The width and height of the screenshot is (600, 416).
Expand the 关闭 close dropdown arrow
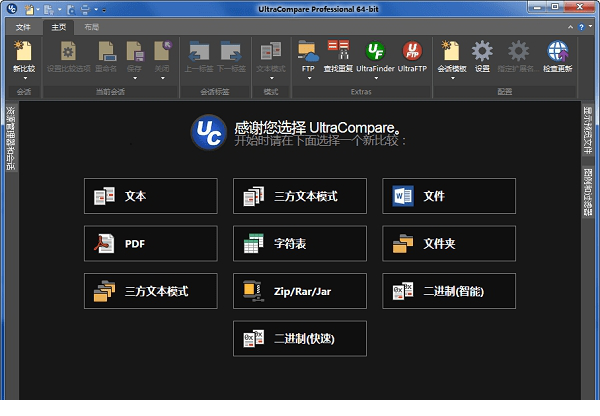[x=163, y=78]
